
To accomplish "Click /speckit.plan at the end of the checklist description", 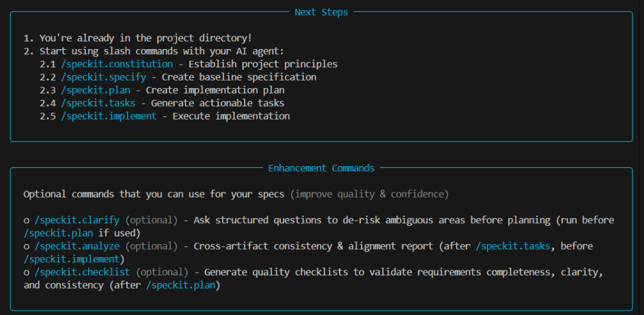I will tap(181, 285).
